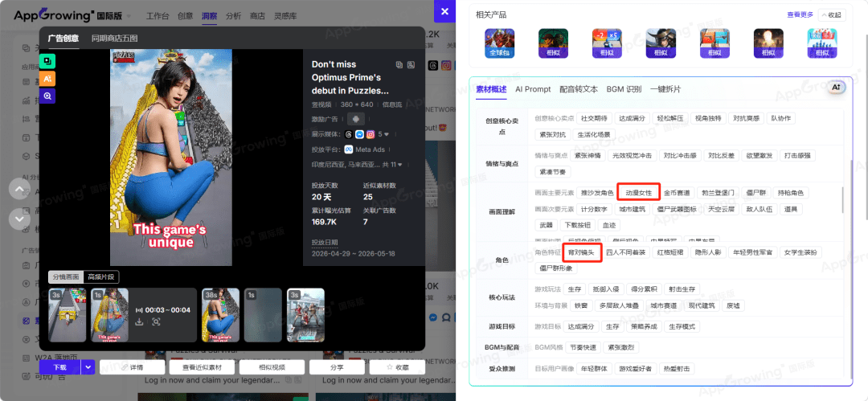The image size is (868, 401).
Task: Click the 背对镜头 tag
Action: [581, 252]
